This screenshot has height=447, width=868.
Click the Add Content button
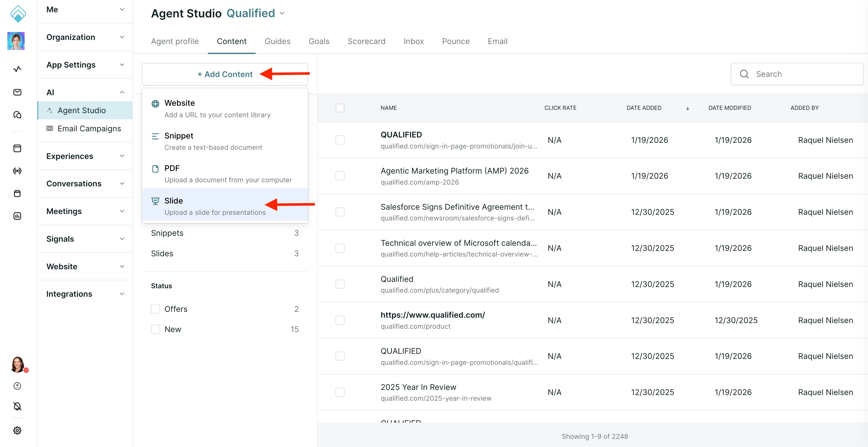tap(225, 74)
